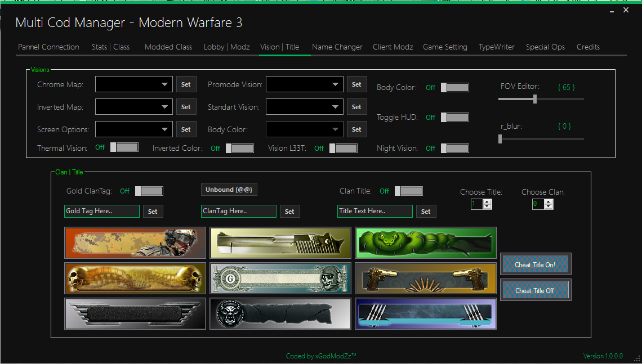
Task: Click Cheat Title Off button
Action: (x=535, y=290)
